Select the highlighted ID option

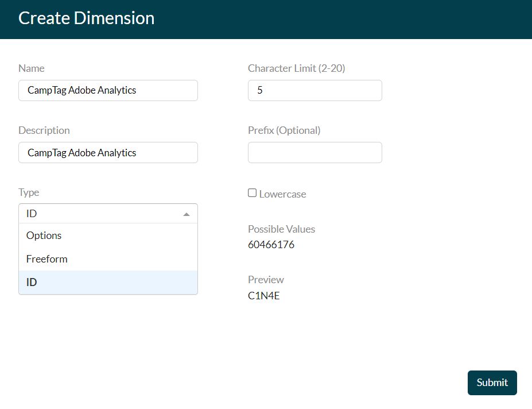click(32, 281)
